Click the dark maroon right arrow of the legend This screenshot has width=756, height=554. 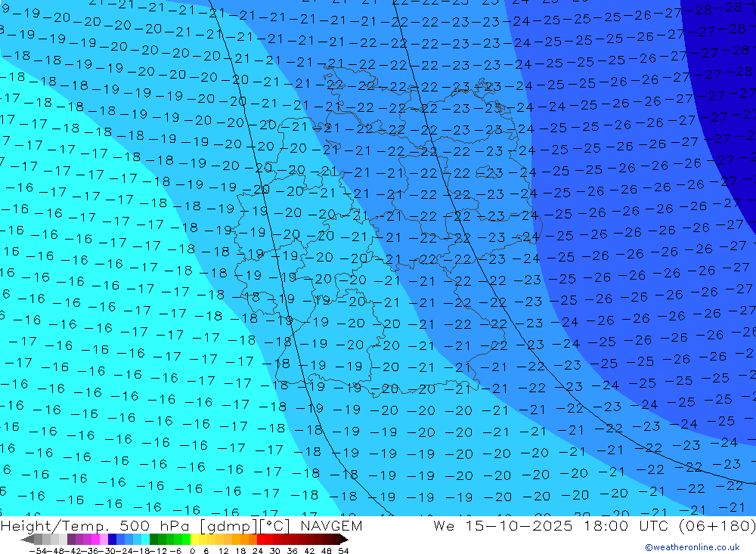tap(344, 540)
